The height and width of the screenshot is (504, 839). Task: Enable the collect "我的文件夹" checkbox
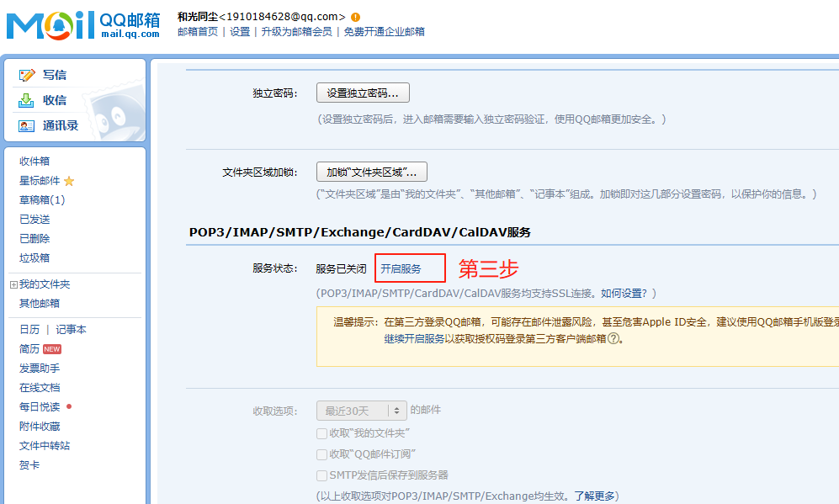(321, 432)
